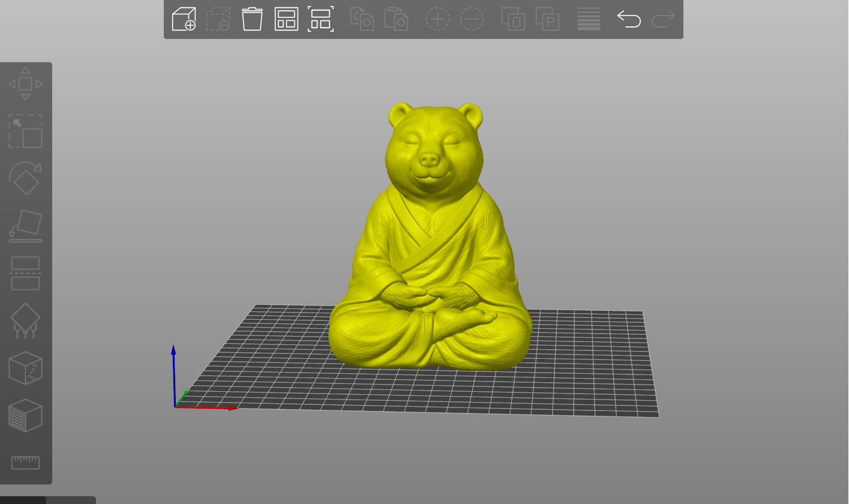The image size is (849, 504).
Task: Select the Scale tool
Action: coord(25,131)
